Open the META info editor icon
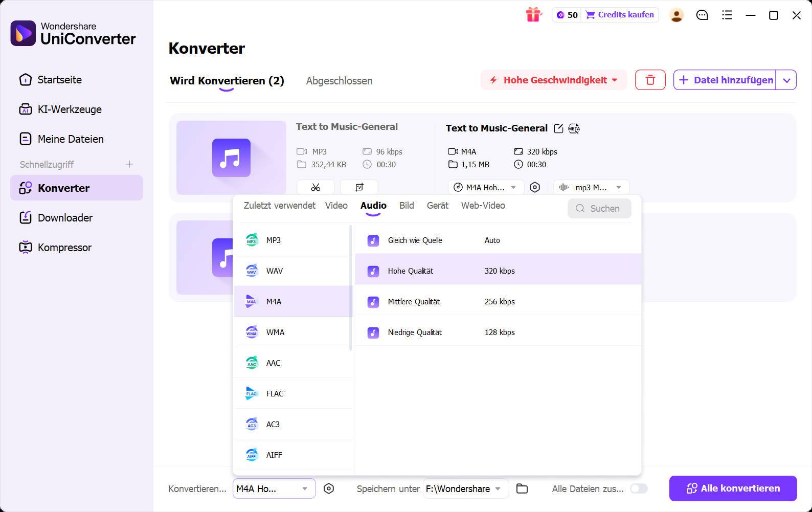Image resolution: width=812 pixels, height=512 pixels. point(574,128)
